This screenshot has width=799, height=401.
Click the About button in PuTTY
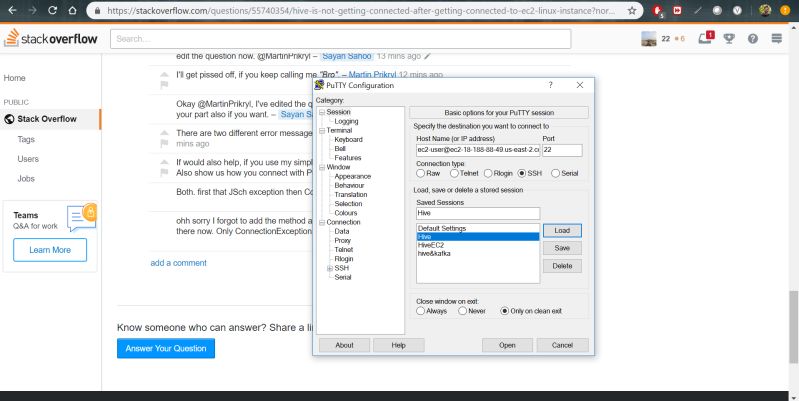coord(344,345)
